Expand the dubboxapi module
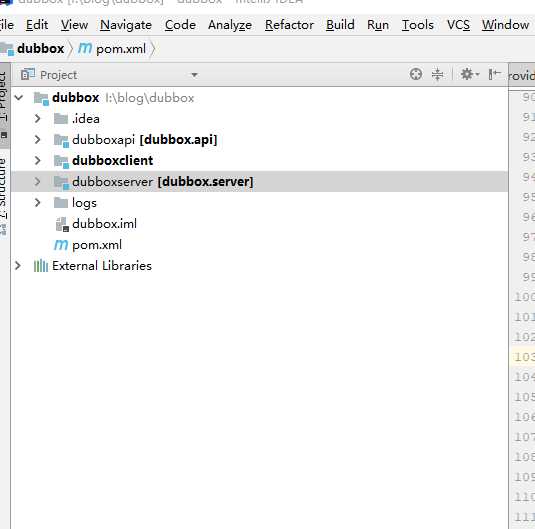The image size is (535, 529). tap(38, 140)
